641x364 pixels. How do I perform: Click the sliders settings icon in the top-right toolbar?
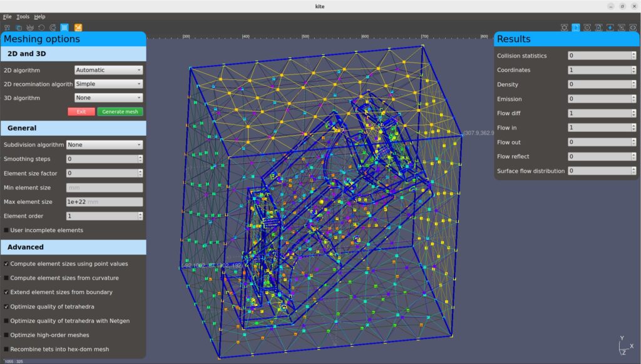622,28
